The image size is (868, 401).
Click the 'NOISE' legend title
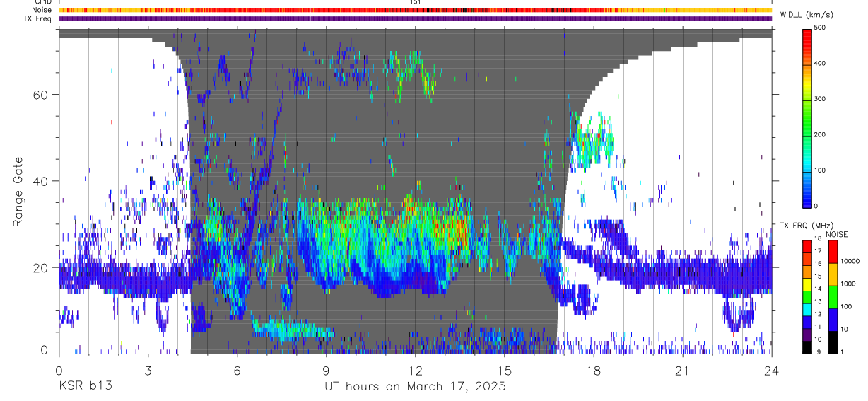(837, 233)
